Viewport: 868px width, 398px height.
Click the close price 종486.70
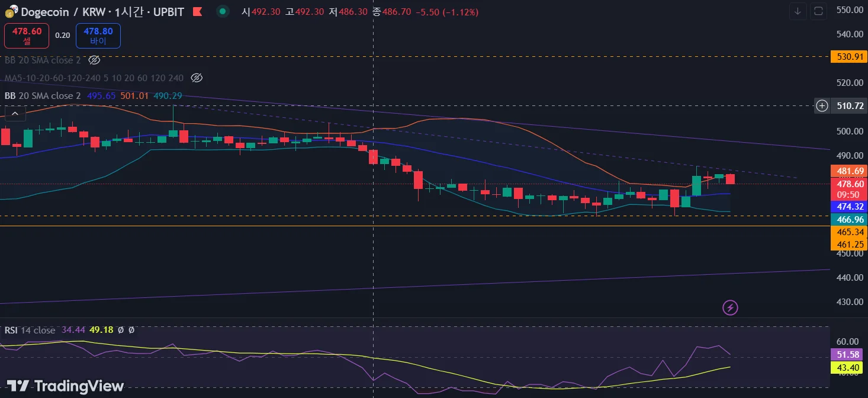[391, 11]
